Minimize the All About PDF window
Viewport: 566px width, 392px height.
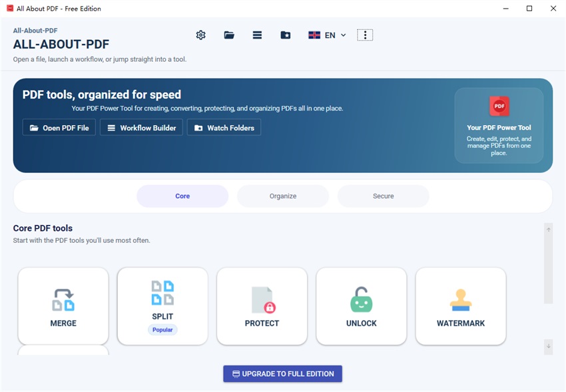coord(505,8)
